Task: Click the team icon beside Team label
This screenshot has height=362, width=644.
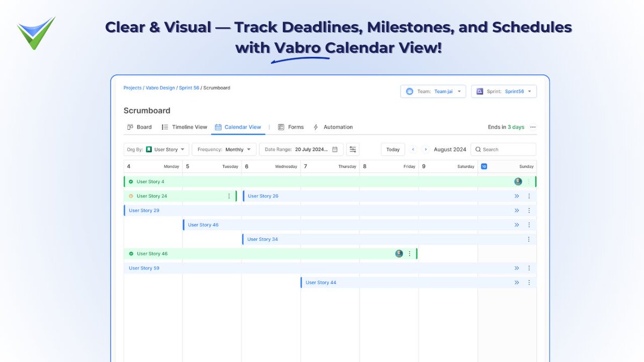Action: coord(409,91)
